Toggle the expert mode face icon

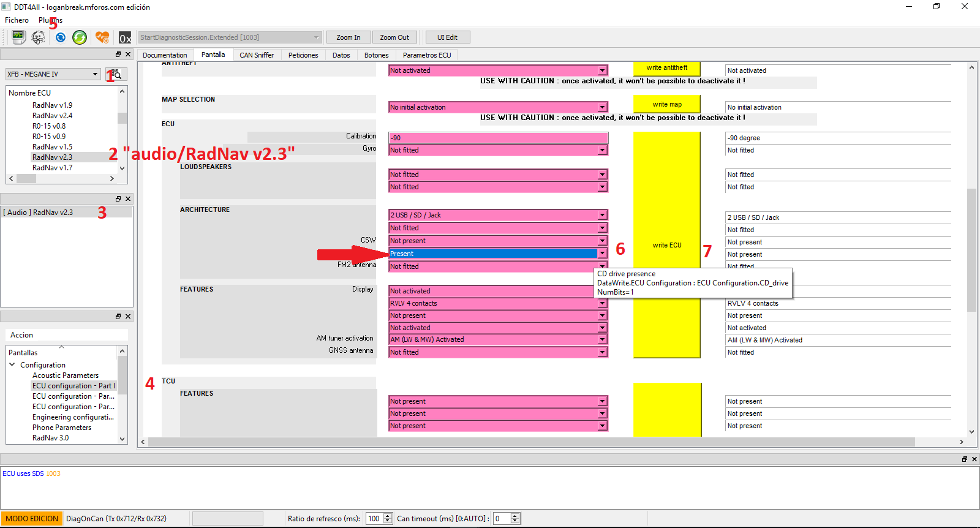39,37
